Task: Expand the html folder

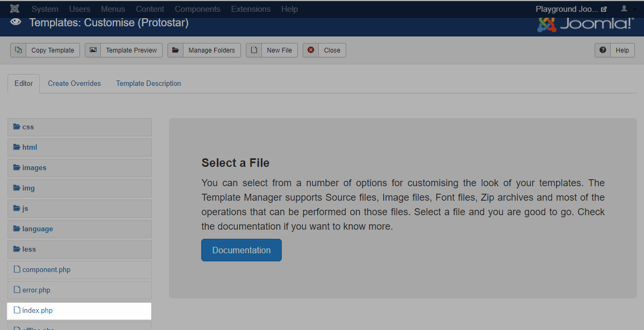Action: point(30,148)
